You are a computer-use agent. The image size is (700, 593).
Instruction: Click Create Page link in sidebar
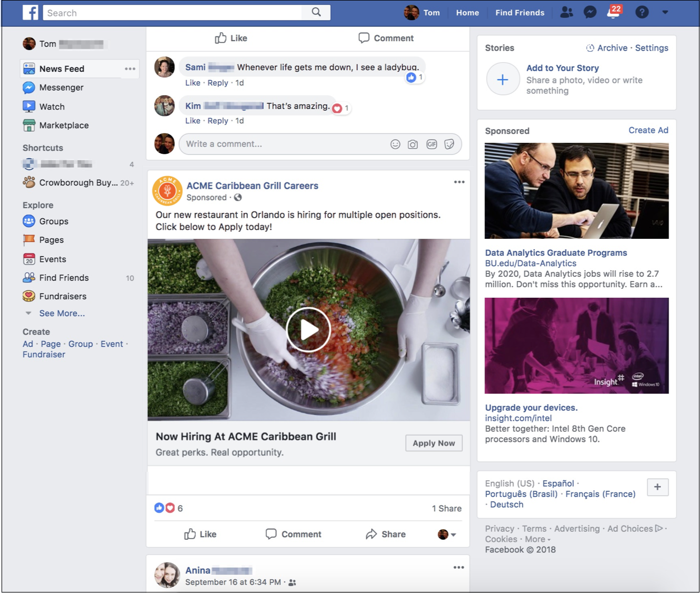(x=51, y=344)
